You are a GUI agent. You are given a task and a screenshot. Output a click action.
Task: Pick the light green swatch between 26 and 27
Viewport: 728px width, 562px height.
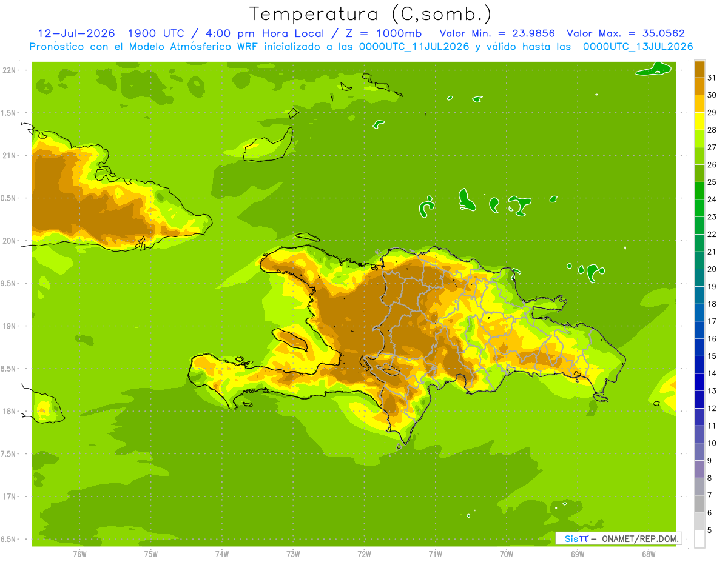coord(699,156)
